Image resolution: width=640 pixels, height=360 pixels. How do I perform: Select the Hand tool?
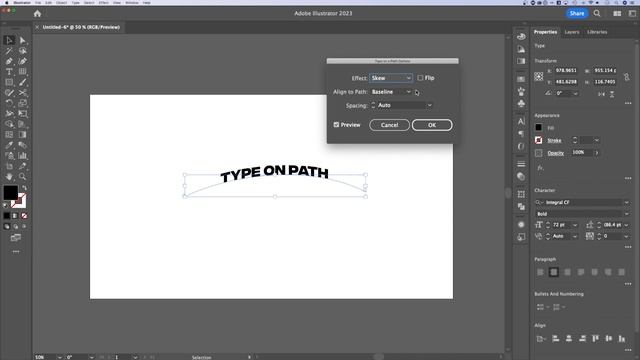coord(9,177)
